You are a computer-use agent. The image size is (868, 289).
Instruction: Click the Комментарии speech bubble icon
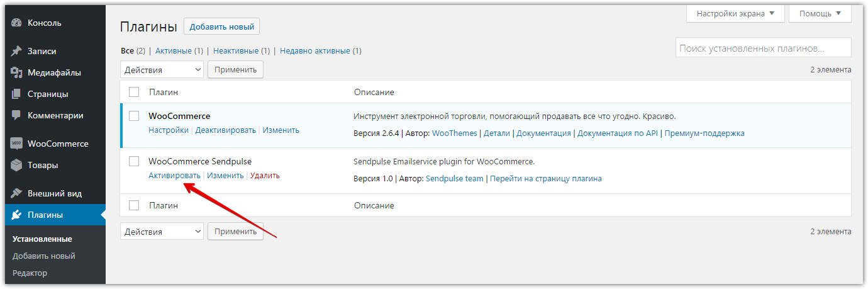[x=17, y=116]
